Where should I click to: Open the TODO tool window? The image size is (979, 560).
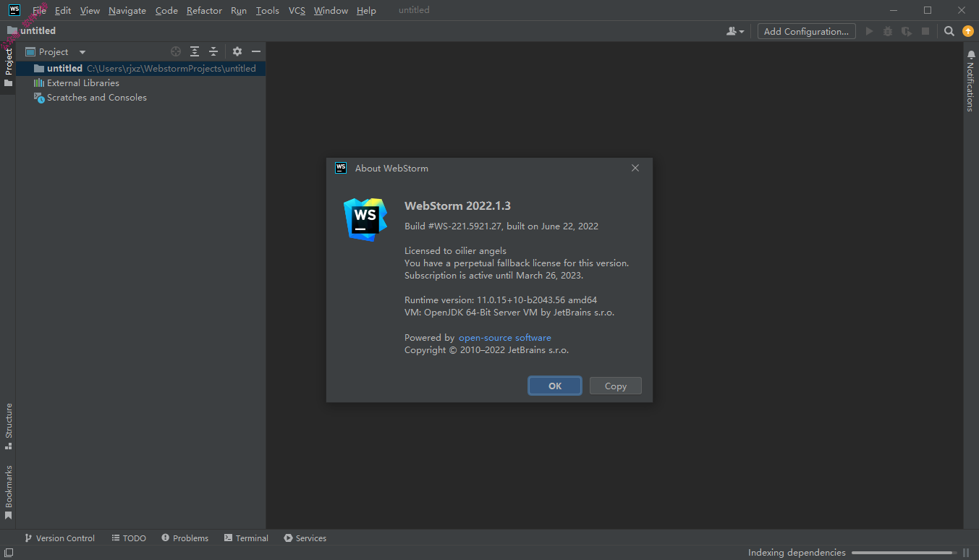129,538
